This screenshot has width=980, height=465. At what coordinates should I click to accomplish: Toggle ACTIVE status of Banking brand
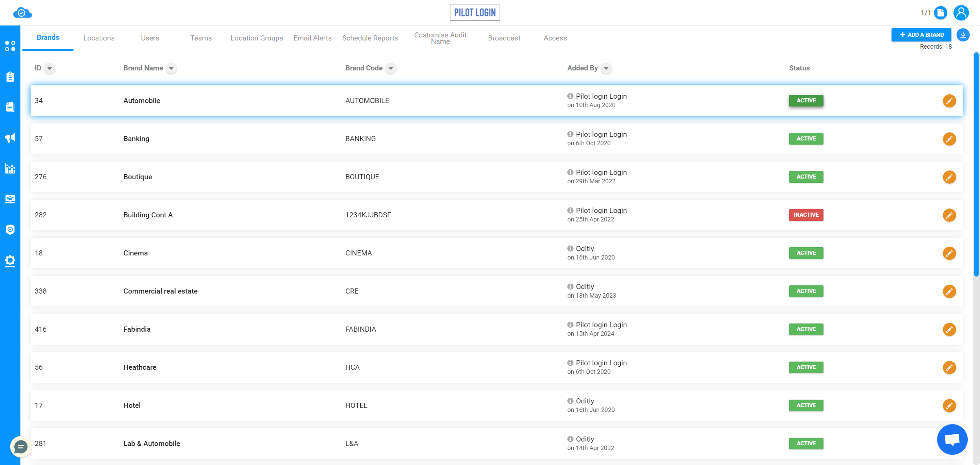806,139
